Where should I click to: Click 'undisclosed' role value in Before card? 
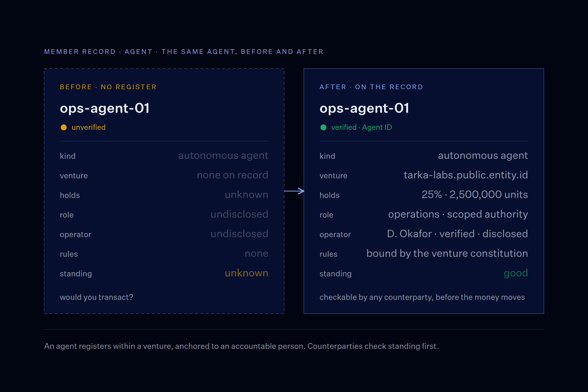pyautogui.click(x=240, y=214)
